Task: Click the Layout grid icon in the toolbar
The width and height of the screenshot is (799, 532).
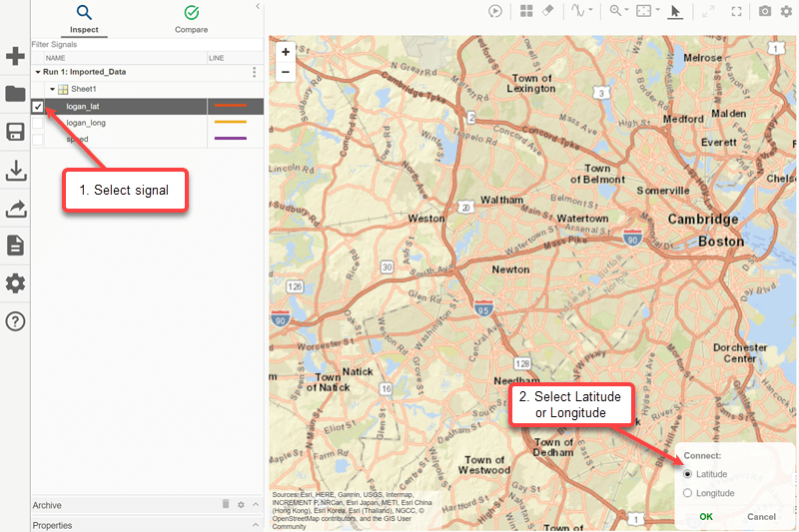Action: [x=526, y=11]
